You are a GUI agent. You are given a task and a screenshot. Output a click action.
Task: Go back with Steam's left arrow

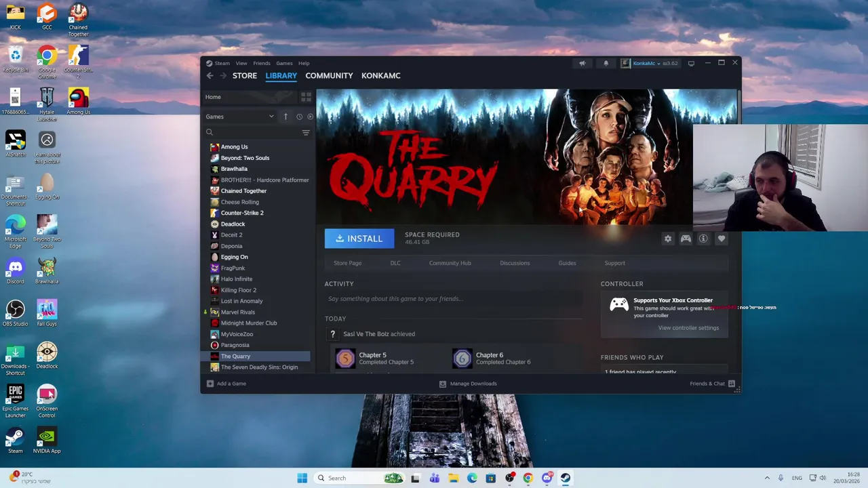[x=210, y=76]
